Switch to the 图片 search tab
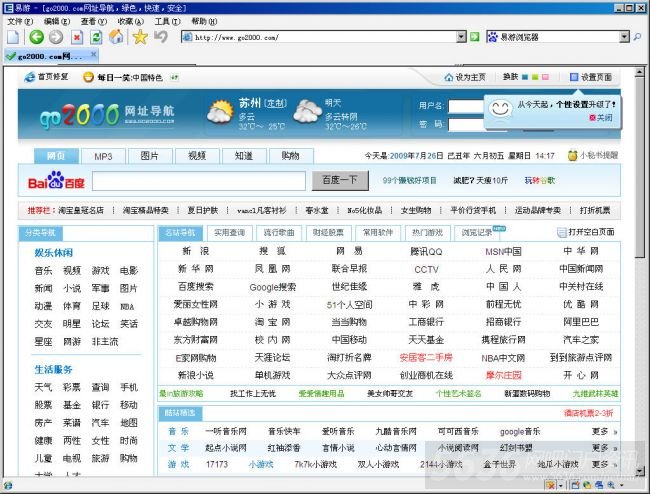The width and height of the screenshot is (650, 494). tap(150, 156)
